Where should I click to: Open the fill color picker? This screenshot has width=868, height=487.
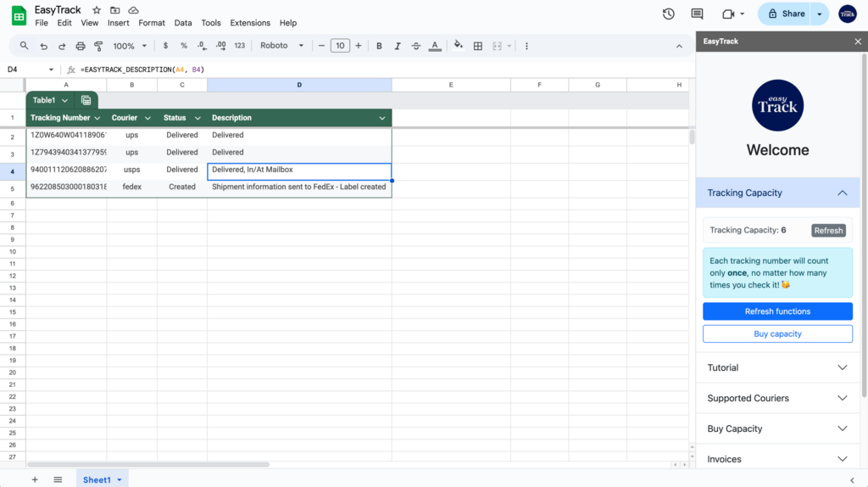[x=459, y=46]
